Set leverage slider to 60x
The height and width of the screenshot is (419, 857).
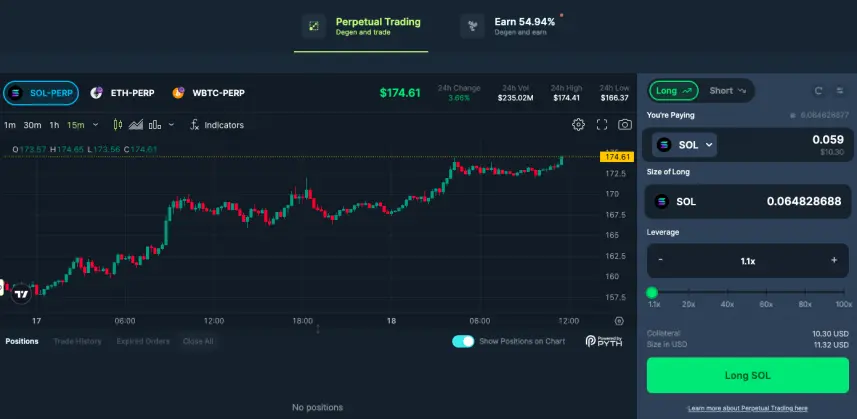(766, 304)
